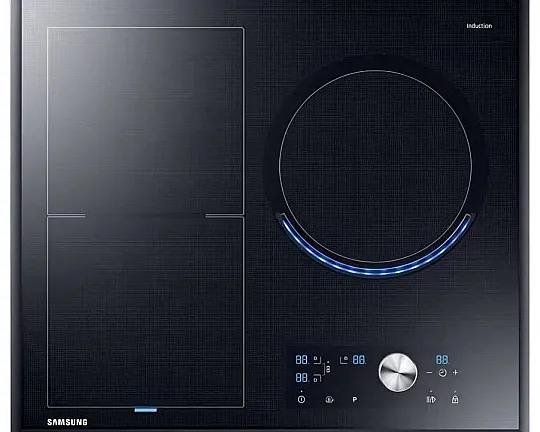The image size is (540, 432).
Task: Tap the timer digits display
Action: click(443, 360)
